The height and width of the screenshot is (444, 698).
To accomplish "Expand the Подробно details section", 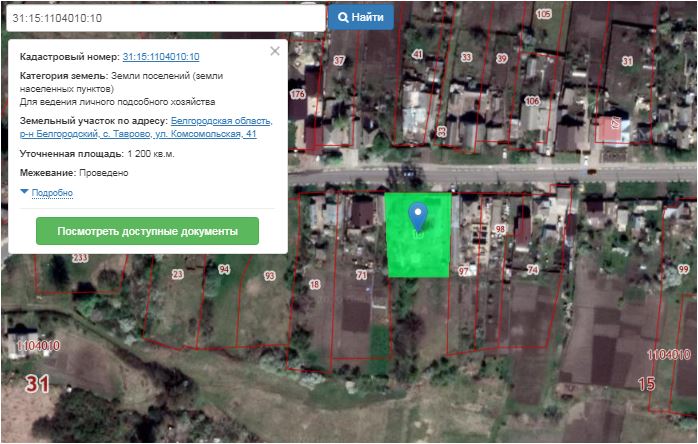I will [52, 193].
